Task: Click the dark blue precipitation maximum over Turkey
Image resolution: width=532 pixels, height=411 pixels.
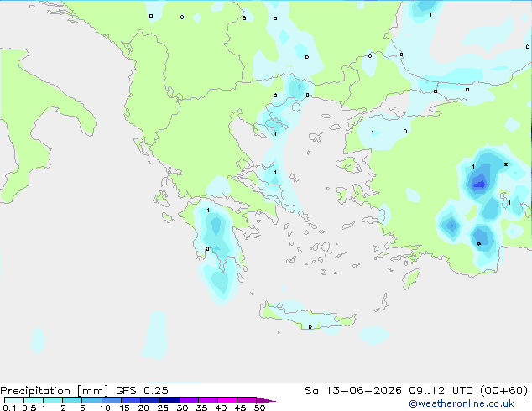Action: (479, 185)
